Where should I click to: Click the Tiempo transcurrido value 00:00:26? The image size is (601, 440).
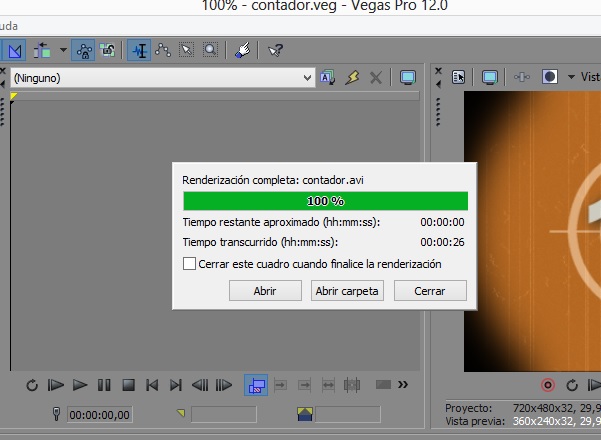[442, 242]
